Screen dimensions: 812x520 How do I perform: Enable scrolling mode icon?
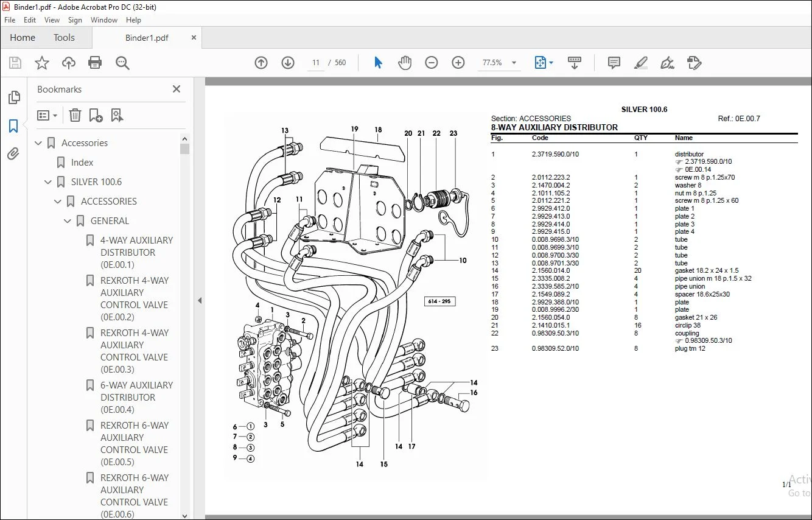pos(575,63)
